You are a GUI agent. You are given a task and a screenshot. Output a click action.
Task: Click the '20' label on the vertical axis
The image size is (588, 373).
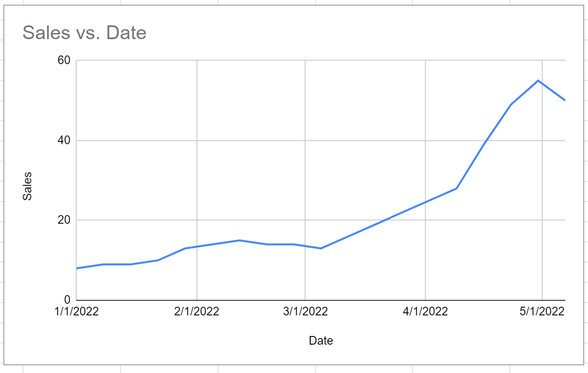pos(64,220)
